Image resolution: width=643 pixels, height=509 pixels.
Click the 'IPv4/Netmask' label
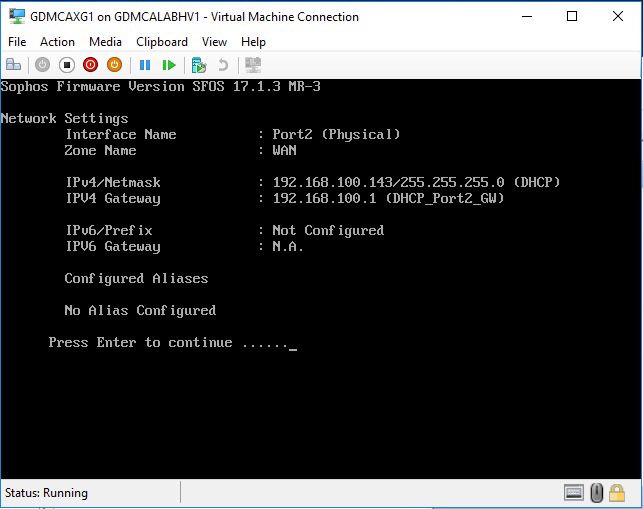click(113, 183)
